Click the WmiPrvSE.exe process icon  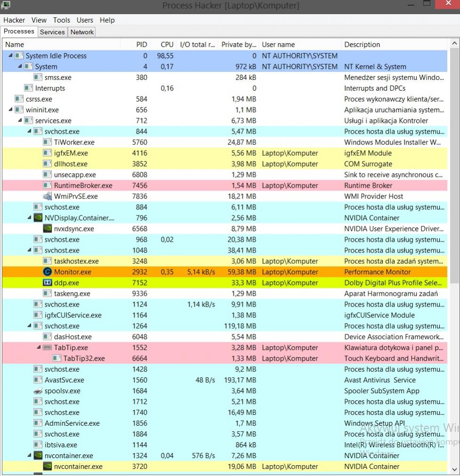[47, 196]
